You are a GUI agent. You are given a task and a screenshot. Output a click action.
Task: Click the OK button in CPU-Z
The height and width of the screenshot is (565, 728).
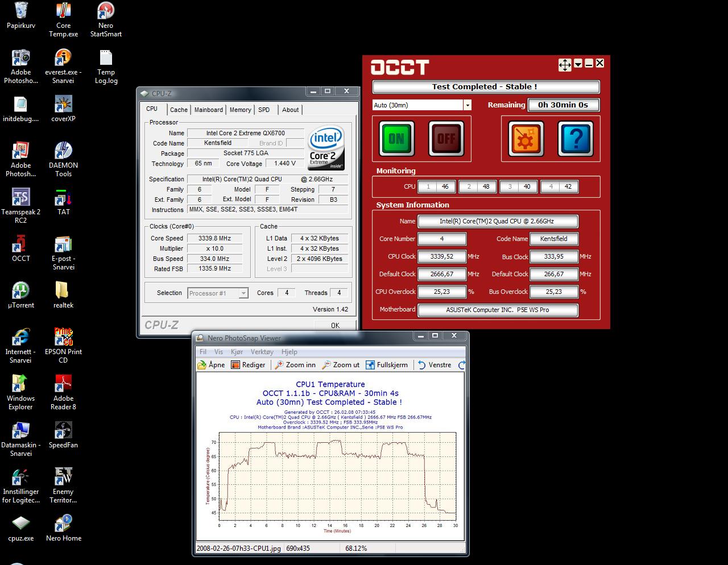[x=335, y=325]
